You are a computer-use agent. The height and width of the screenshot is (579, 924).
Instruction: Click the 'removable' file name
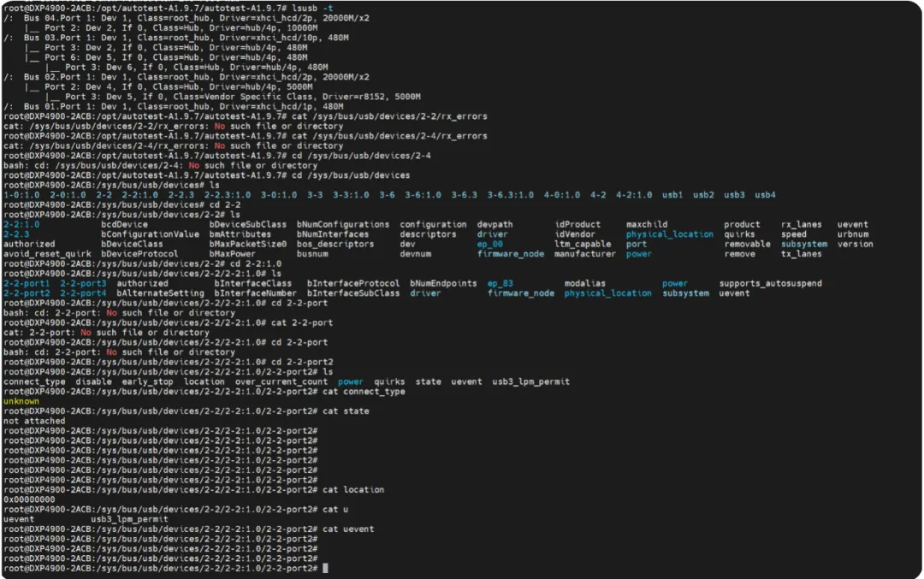(x=747, y=244)
